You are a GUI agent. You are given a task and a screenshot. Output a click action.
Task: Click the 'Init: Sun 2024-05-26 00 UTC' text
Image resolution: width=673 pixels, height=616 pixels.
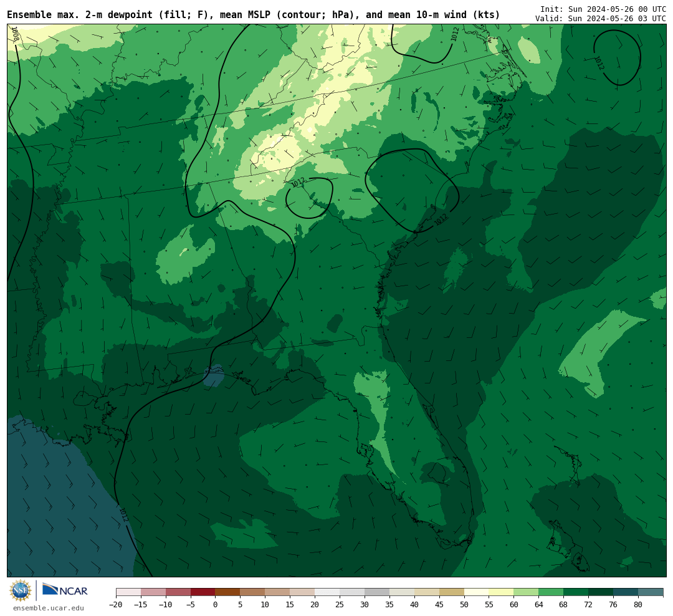click(603, 9)
